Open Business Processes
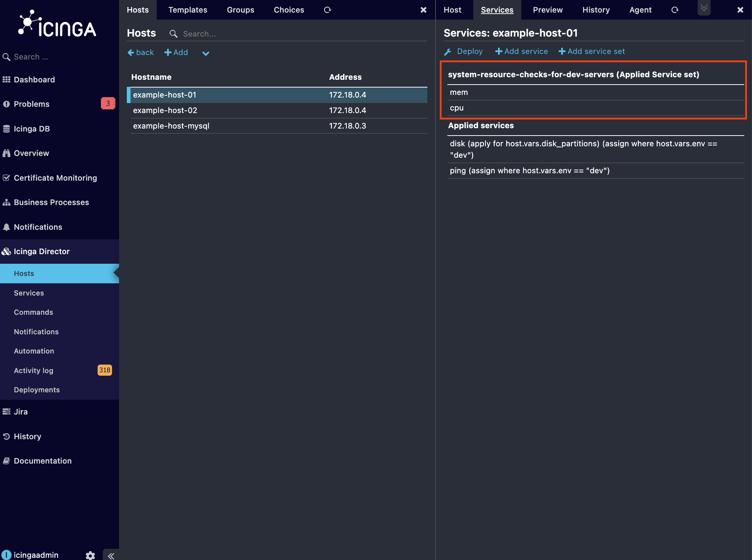The height and width of the screenshot is (560, 752). click(x=51, y=202)
